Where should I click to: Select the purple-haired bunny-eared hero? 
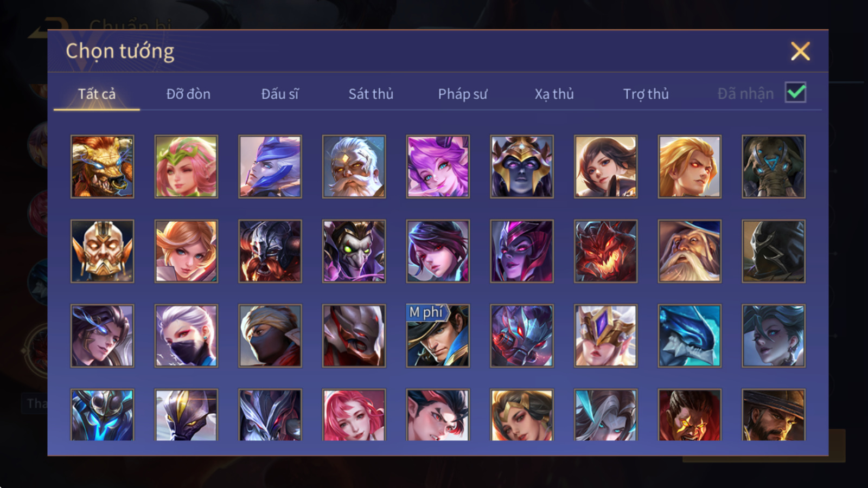coord(438,166)
